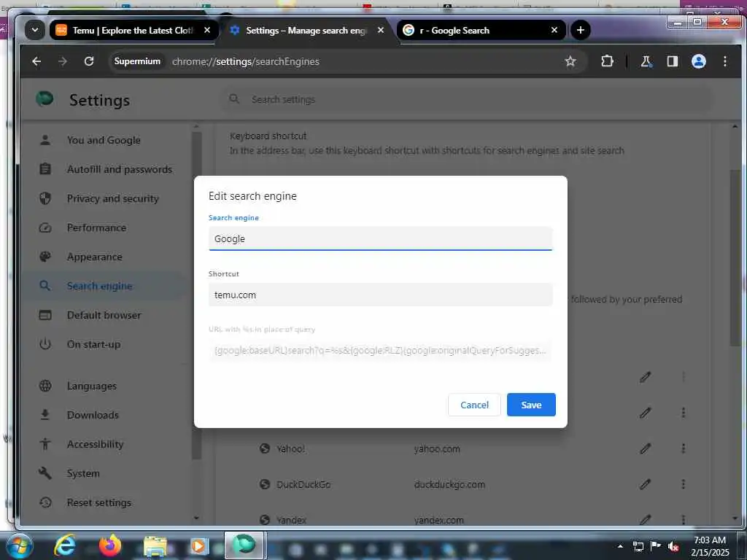Open the Windows Start button
The height and width of the screenshot is (560, 747).
(x=19, y=545)
